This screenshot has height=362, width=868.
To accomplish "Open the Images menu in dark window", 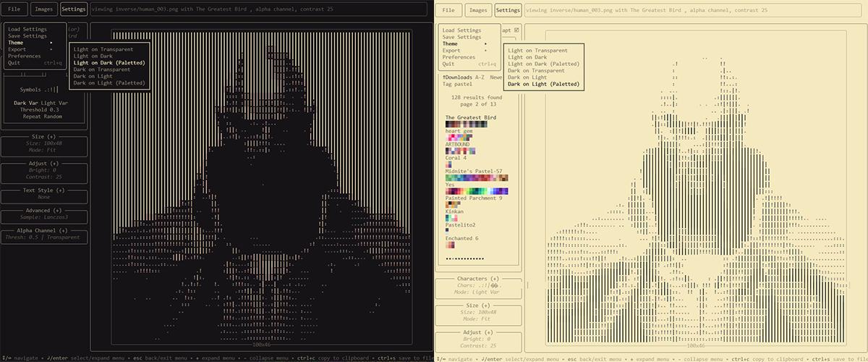I will (43, 10).
